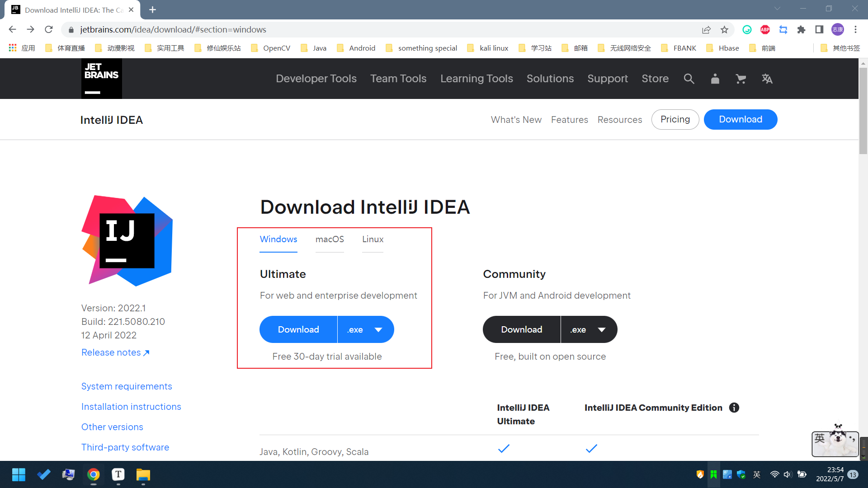Select the macOS tab for download
Screen dimensions: 868x488
coord(330,239)
